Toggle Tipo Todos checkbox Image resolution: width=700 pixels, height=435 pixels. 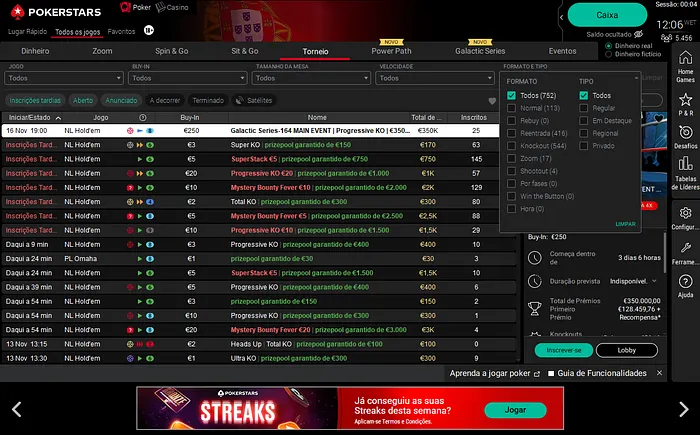[x=583, y=96]
